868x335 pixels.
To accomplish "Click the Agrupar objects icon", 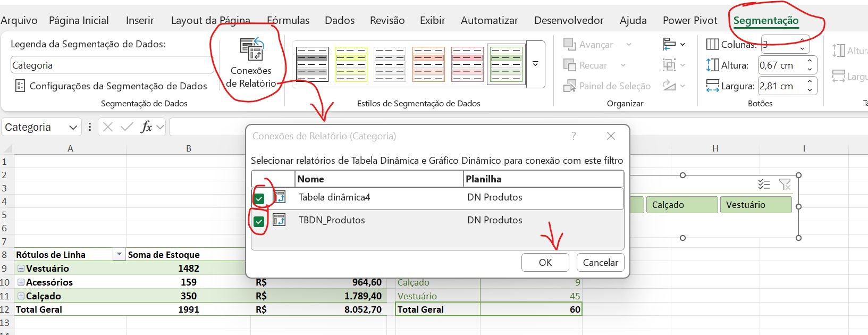I will pyautogui.click(x=669, y=65).
